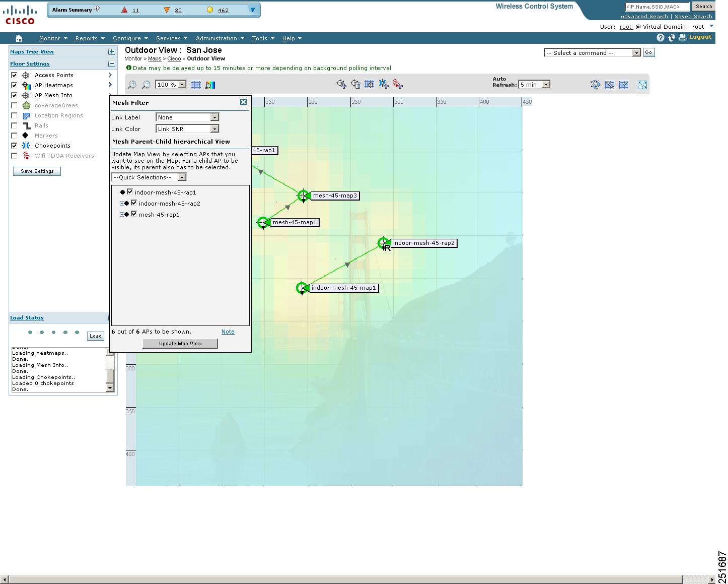This screenshot has height=584, width=728.
Task: Click the zoom in magnifier icon
Action: click(x=132, y=85)
